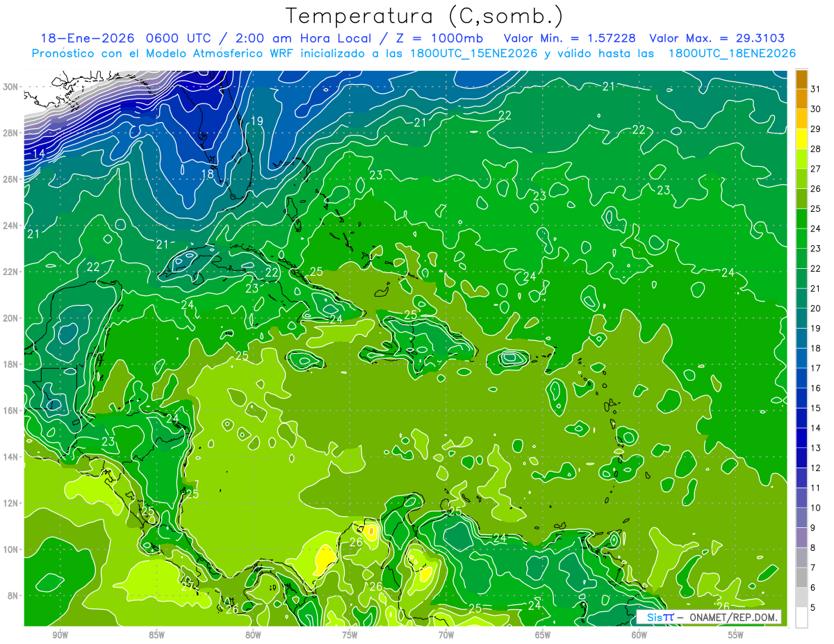Click the "20N" latitude axis label
The image size is (834, 644).
[11, 318]
